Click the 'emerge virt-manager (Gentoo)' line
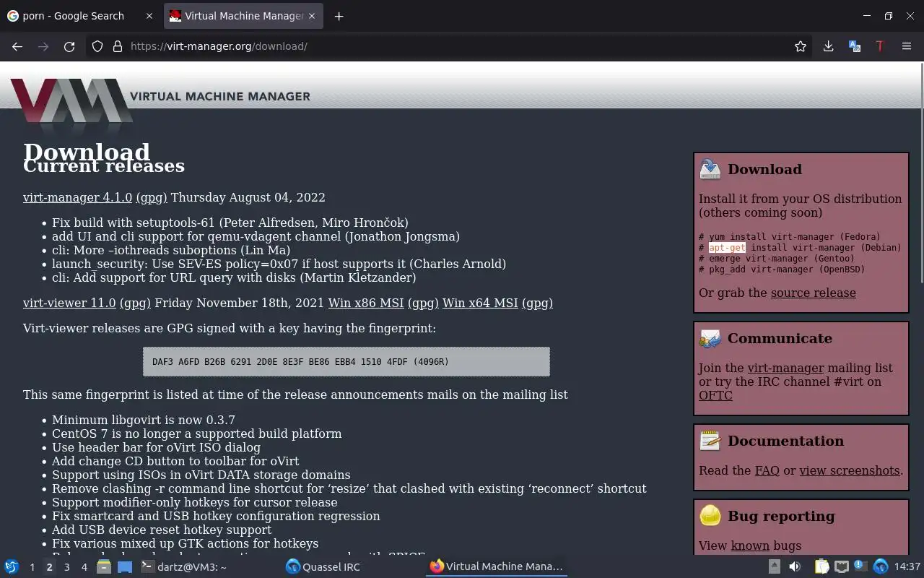 click(777, 259)
